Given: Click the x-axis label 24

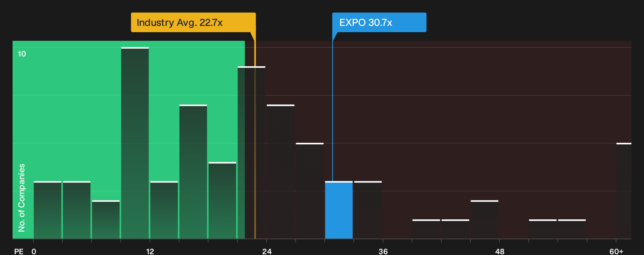Looking at the screenshot, I should 267,251.
